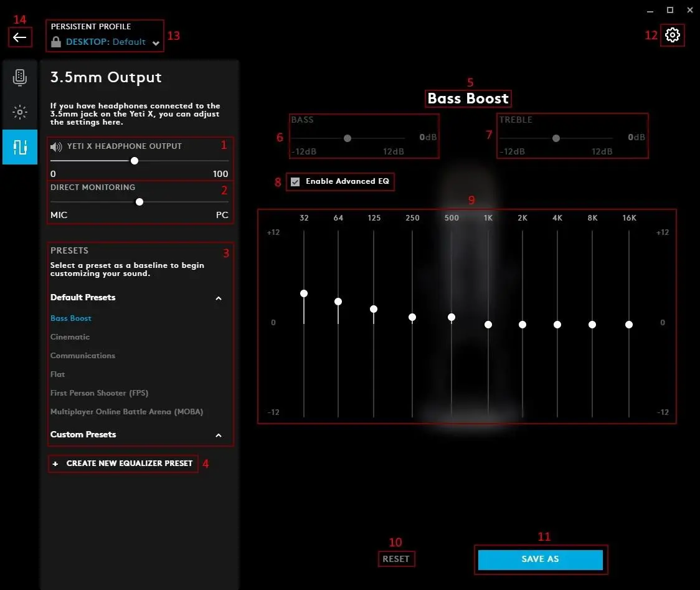The image size is (700, 590).
Task: Select the Cinematic preset
Action: (70, 337)
